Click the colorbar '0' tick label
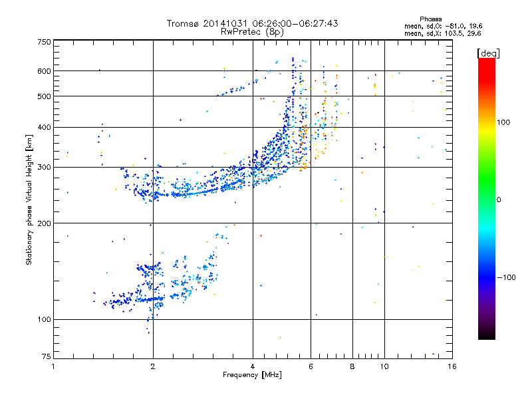The width and height of the screenshot is (532, 399). pyautogui.click(x=498, y=199)
